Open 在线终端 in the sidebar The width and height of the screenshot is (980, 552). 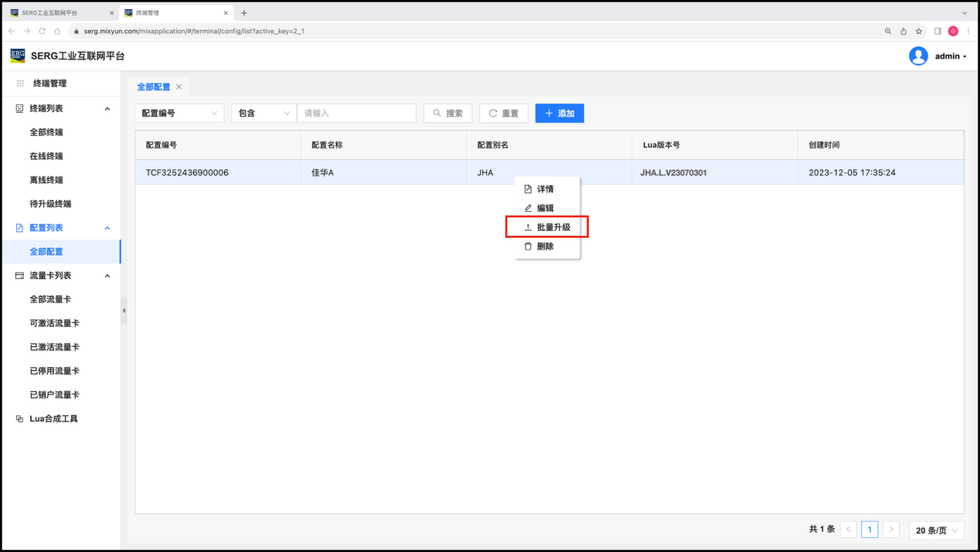pos(46,156)
